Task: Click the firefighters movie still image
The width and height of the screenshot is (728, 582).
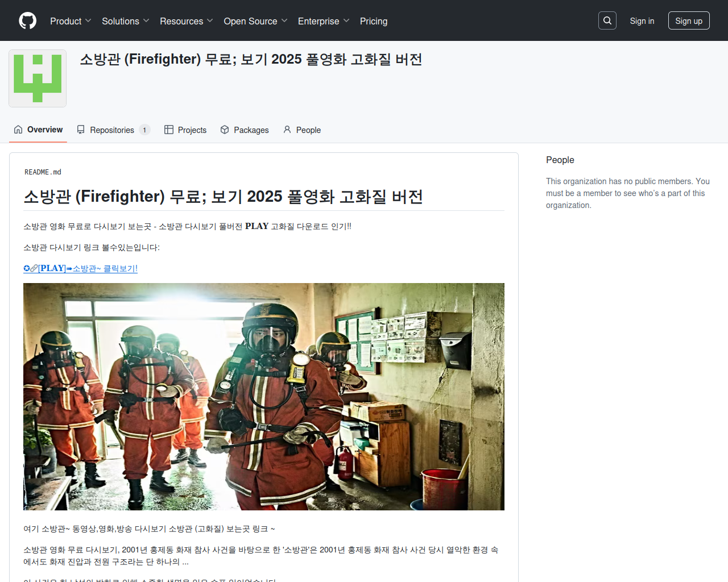Action: [x=264, y=397]
